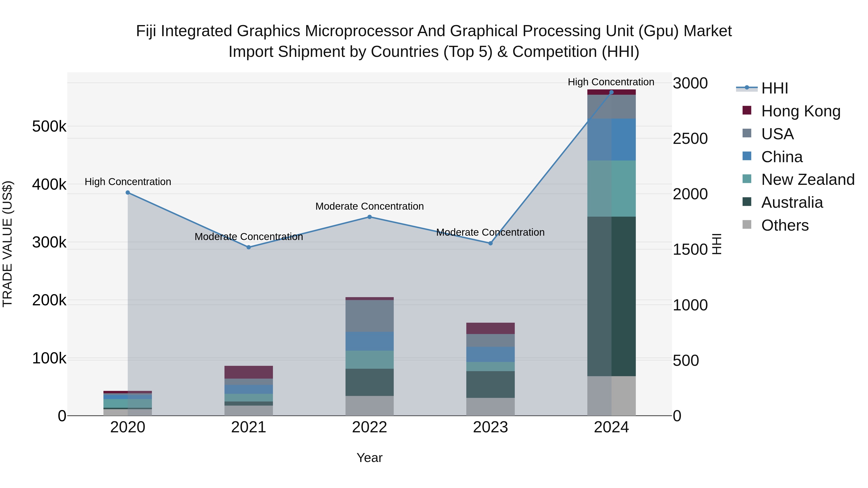This screenshot has height=488, width=868.
Task: Click the China segment of the 2022 bar
Action: (x=370, y=341)
